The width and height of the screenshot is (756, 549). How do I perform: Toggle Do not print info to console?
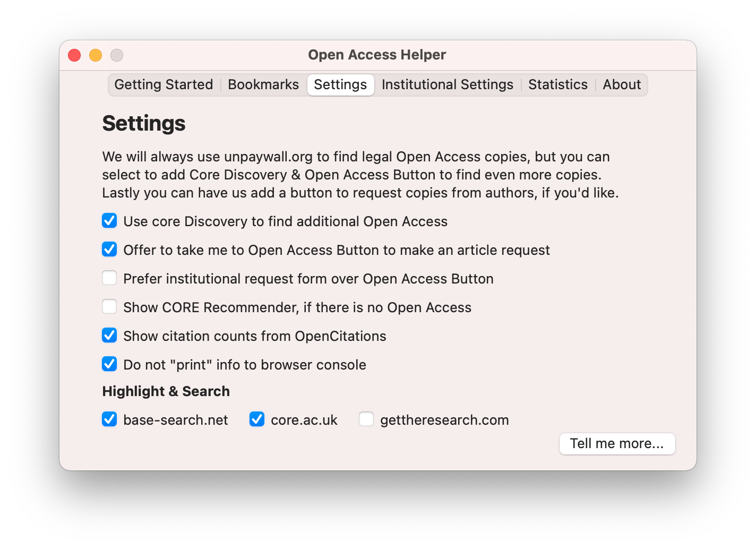tap(109, 364)
